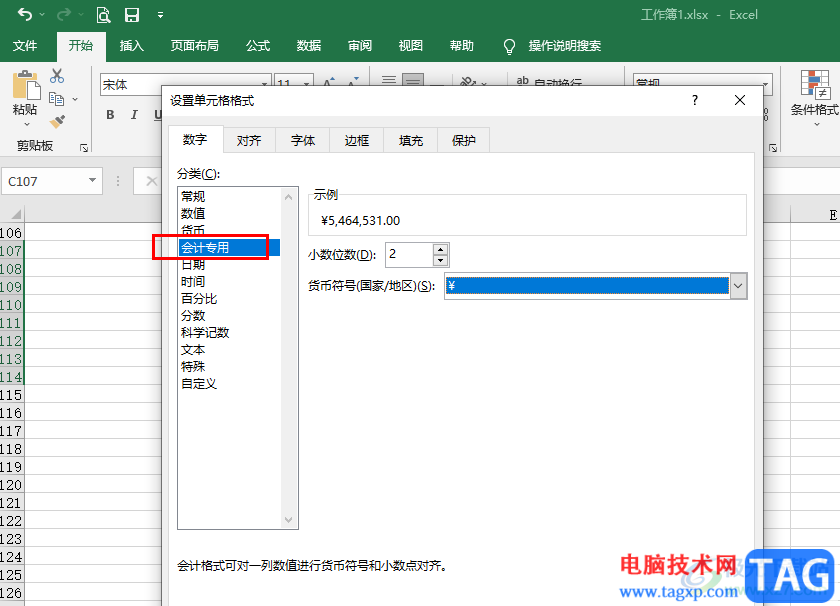
Task: Open the Customize Quick Access Toolbar arrow
Action: pos(160,15)
